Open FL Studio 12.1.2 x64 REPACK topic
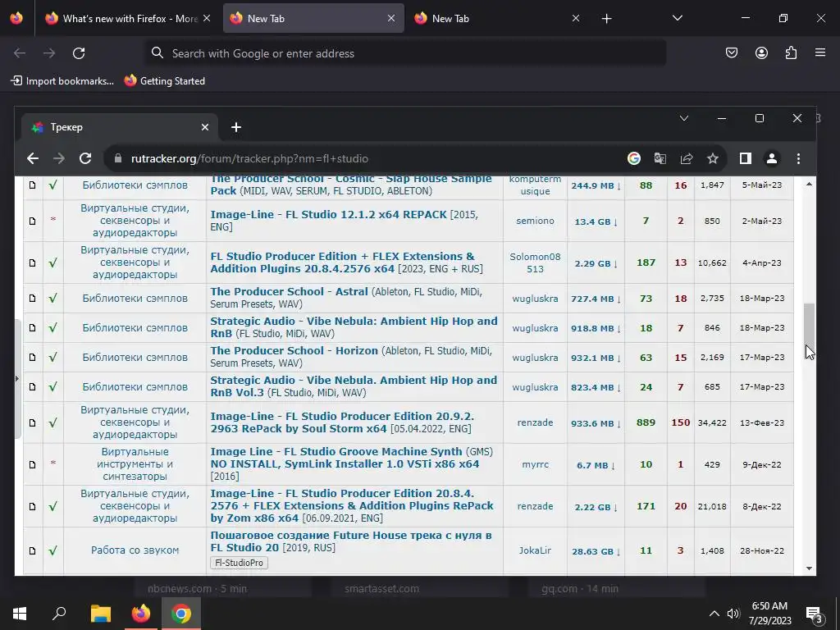The width and height of the screenshot is (840, 630). tap(328, 214)
